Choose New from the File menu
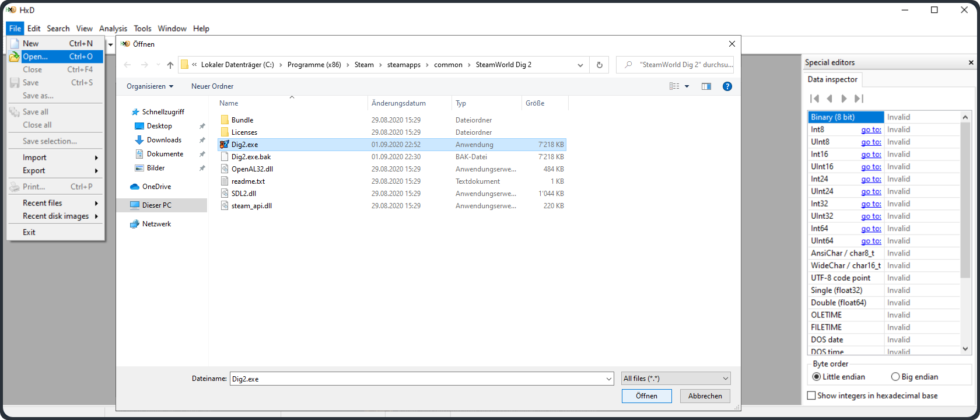The image size is (980, 420). [55, 44]
